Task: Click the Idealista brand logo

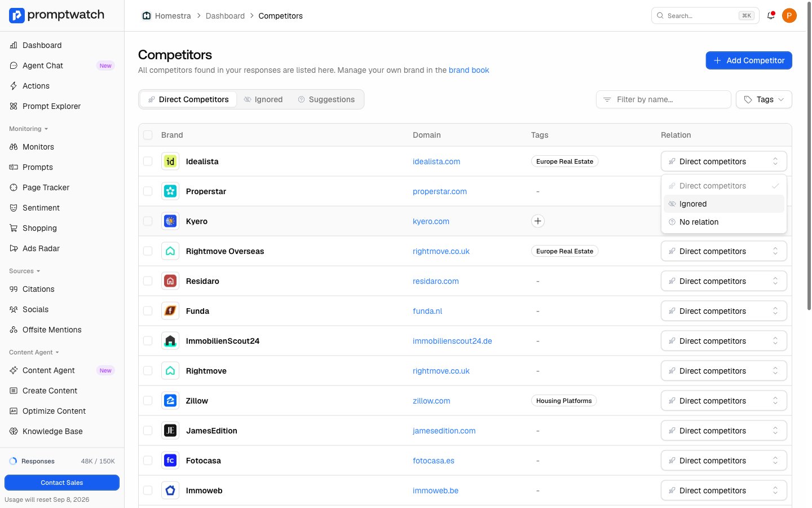Action: [x=170, y=161]
